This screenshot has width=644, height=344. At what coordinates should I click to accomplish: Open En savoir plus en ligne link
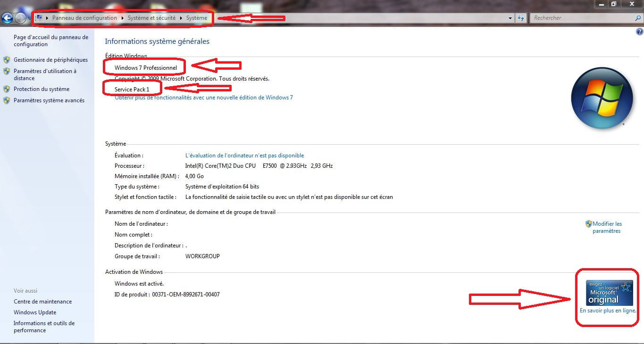point(608,311)
